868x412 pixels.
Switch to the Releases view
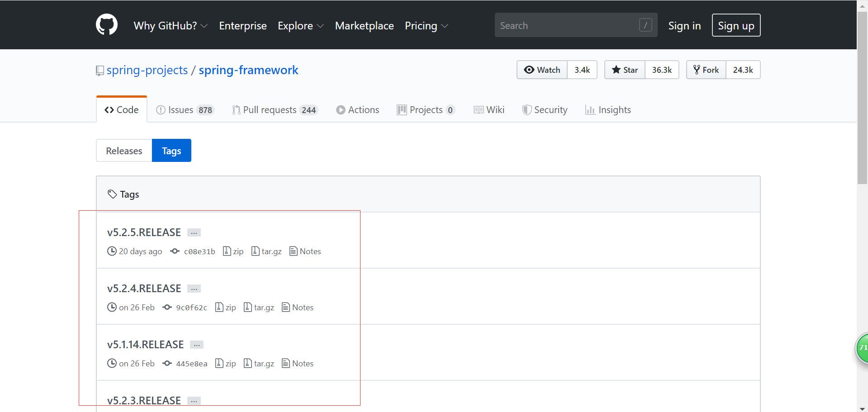[124, 151]
